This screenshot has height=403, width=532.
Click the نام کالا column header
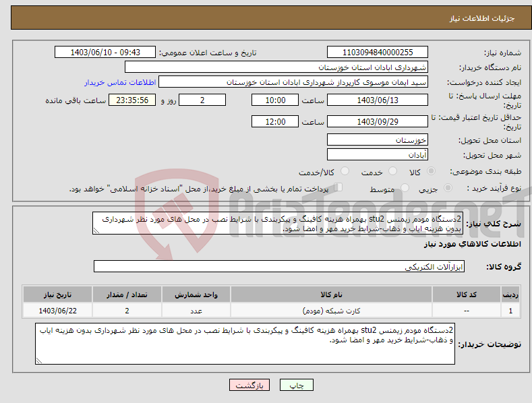(331, 294)
